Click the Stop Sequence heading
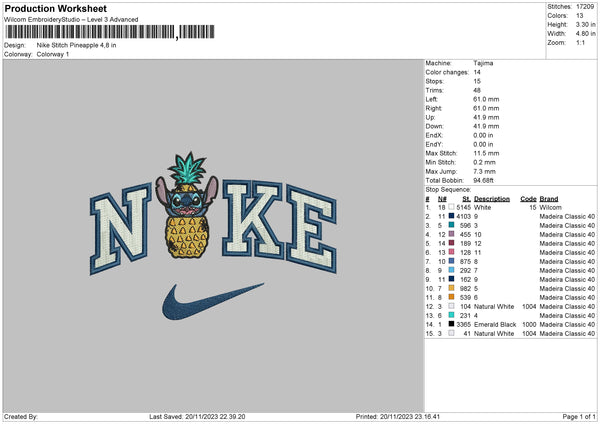This screenshot has height=424, width=600. 448,189
